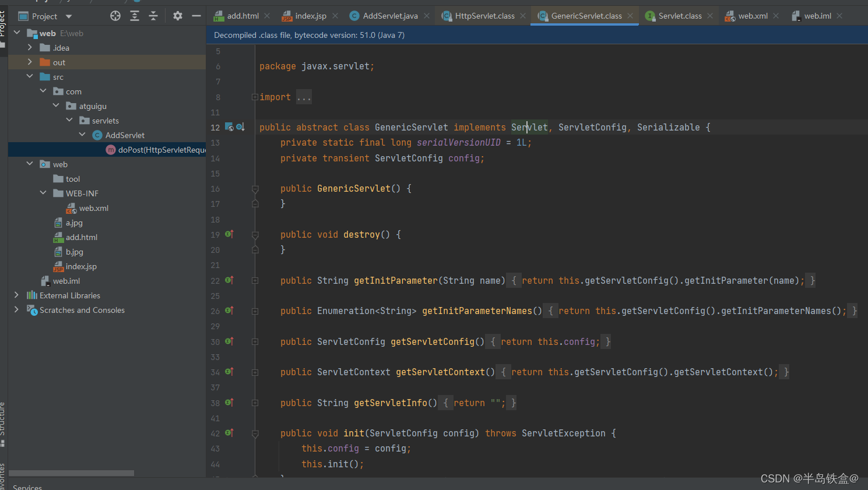This screenshot has width=868, height=490.
Task: Click the Select Opened File locate icon
Action: 115,16
